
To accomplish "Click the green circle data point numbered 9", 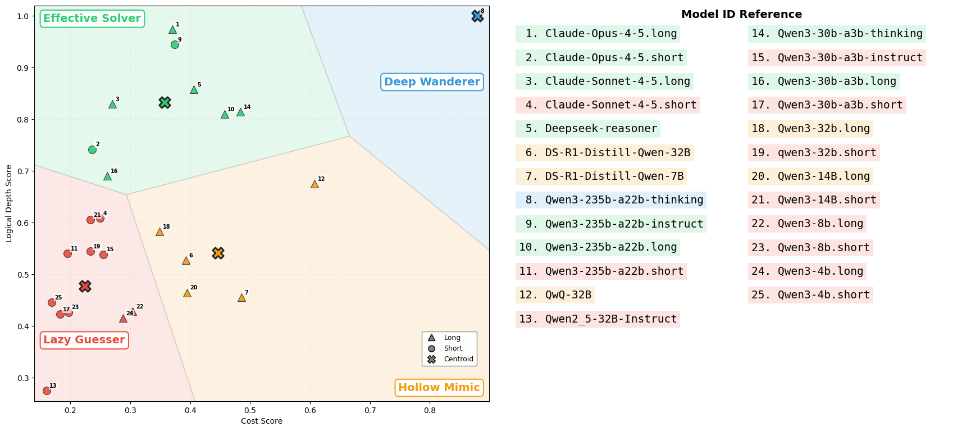I will [175, 45].
